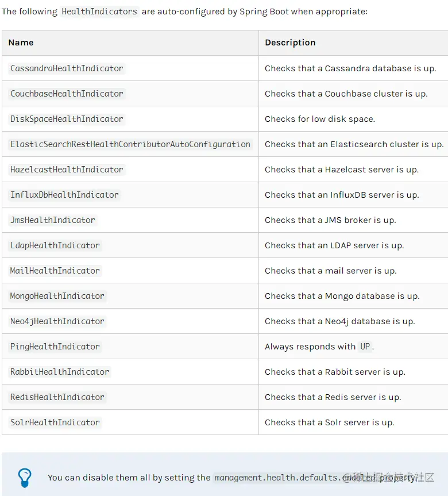Image resolution: width=448 pixels, height=496 pixels.
Task: Select Neo4jHealthIndicator in the Name column
Action: (57, 321)
